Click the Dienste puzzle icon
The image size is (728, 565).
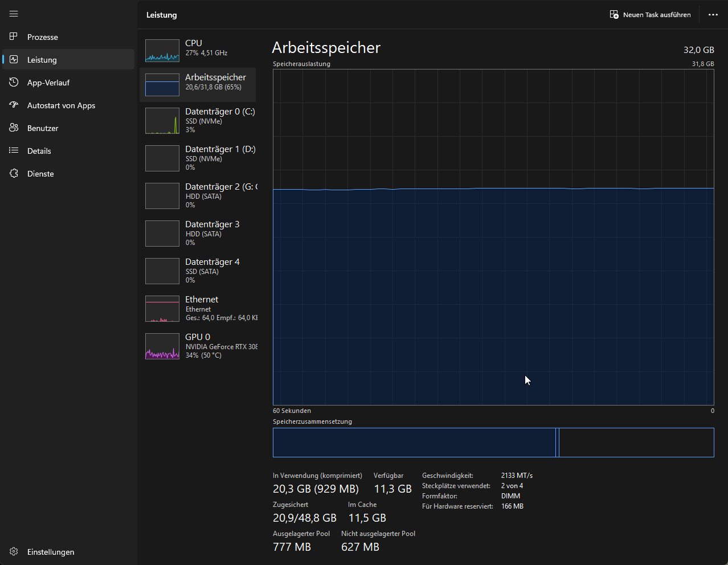coord(14,173)
